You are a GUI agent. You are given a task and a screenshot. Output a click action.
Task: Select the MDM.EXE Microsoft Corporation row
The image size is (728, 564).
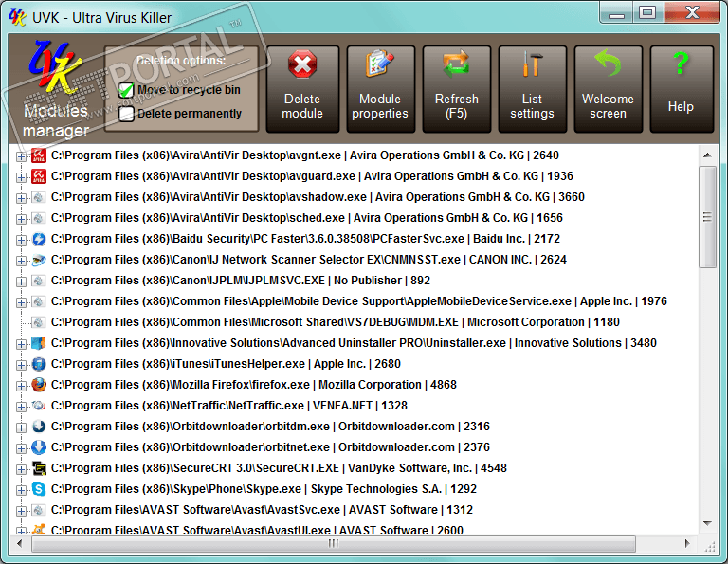(336, 322)
